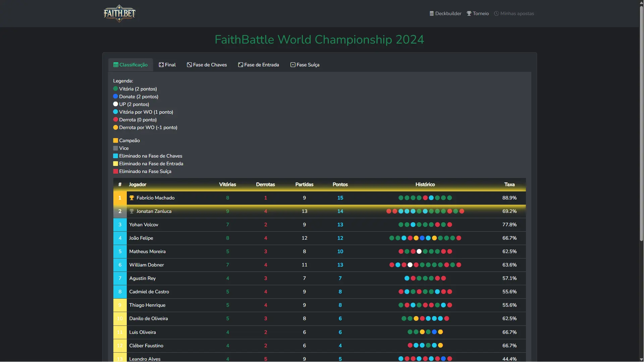Click the Classificação table icon
Image resolution: width=644 pixels, height=362 pixels.
[116, 65]
